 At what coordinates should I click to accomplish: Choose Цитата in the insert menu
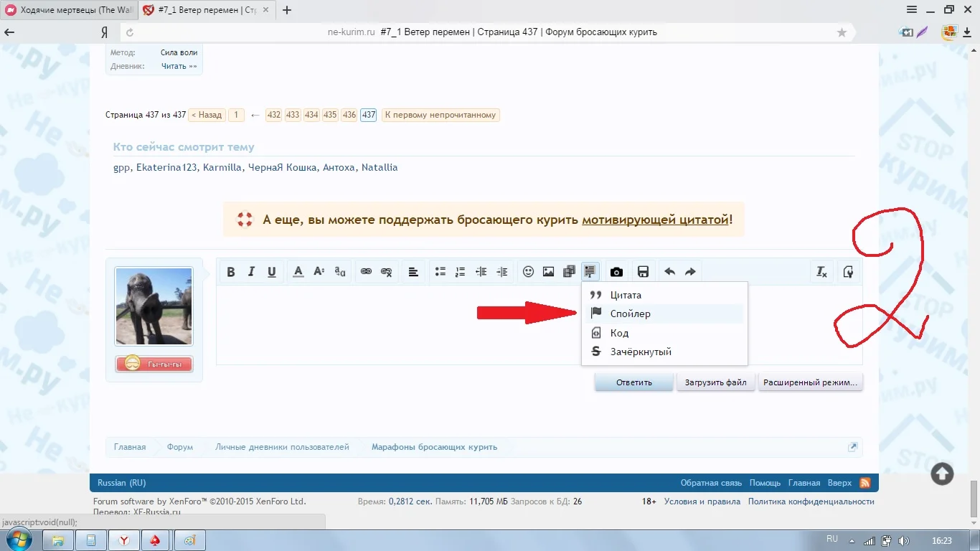coord(626,295)
